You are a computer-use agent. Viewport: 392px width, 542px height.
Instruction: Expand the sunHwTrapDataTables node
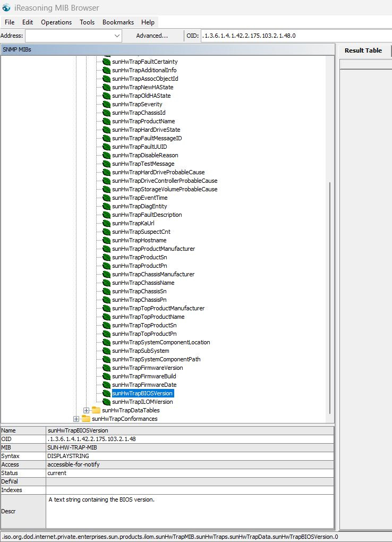87,410
